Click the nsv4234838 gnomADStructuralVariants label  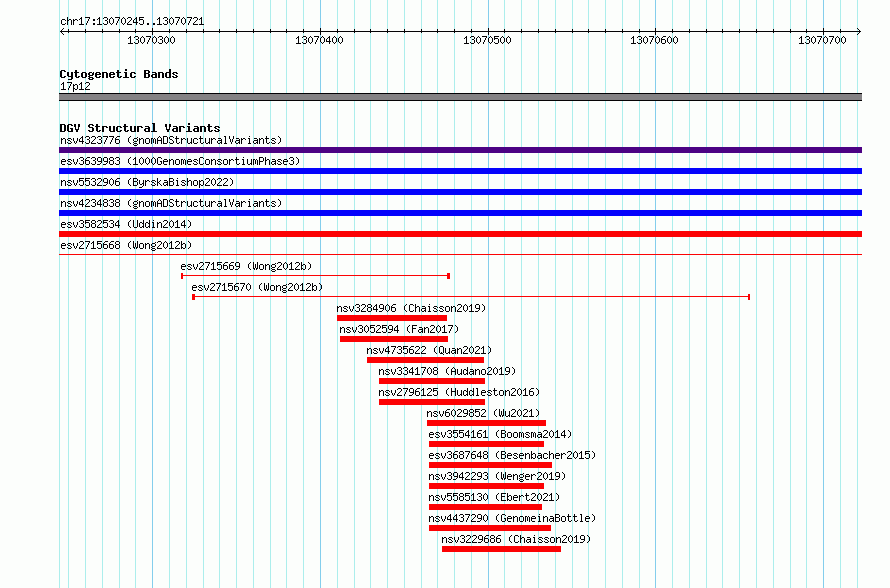click(x=171, y=203)
